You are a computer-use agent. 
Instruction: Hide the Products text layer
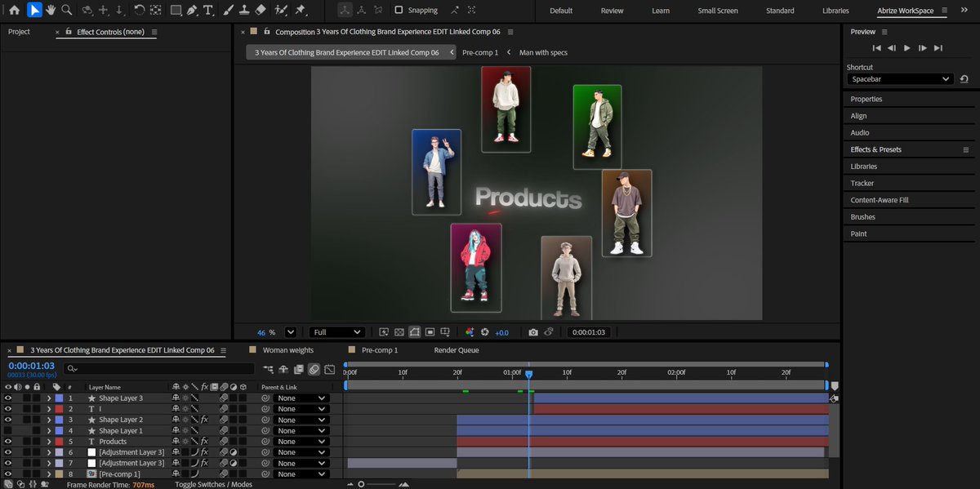click(x=8, y=442)
